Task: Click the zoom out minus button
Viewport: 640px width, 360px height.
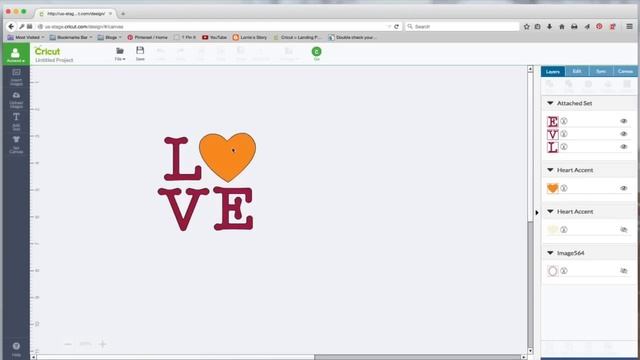Action: [x=68, y=344]
